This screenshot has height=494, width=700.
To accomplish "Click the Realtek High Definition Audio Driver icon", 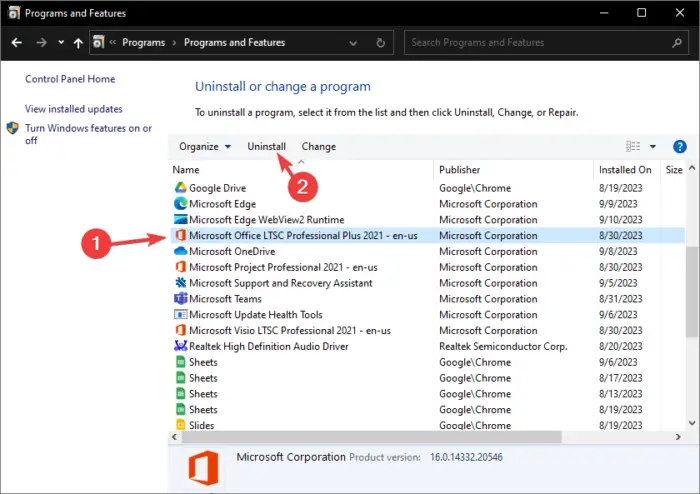I will [x=181, y=346].
